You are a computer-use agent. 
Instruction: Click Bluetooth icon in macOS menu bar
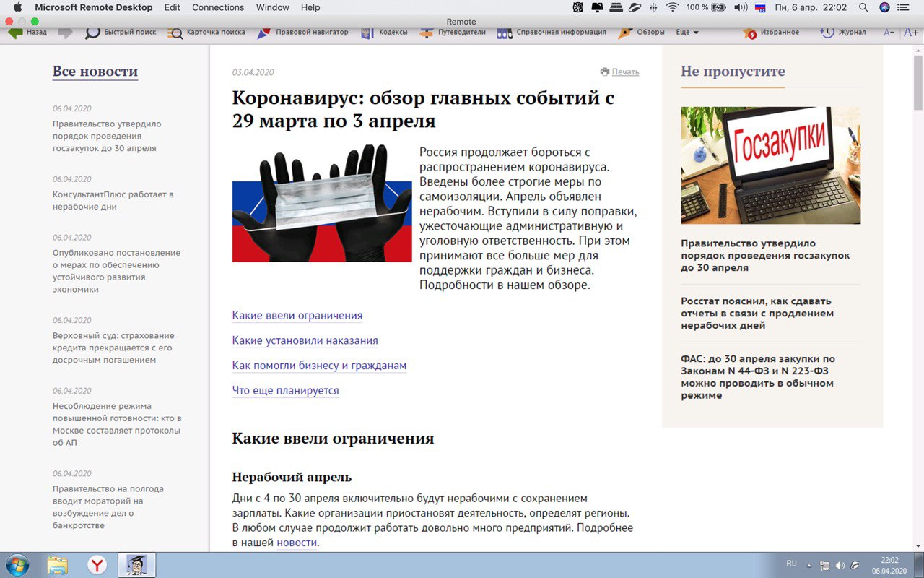653,7
